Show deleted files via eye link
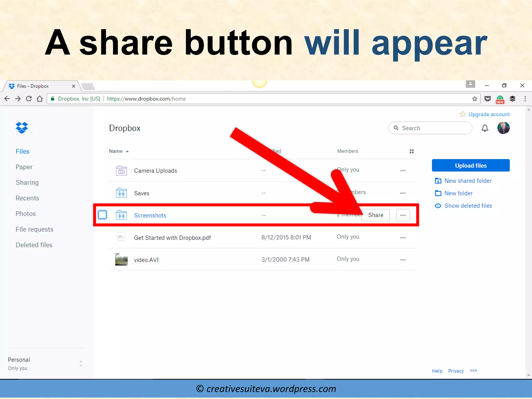 click(x=463, y=206)
